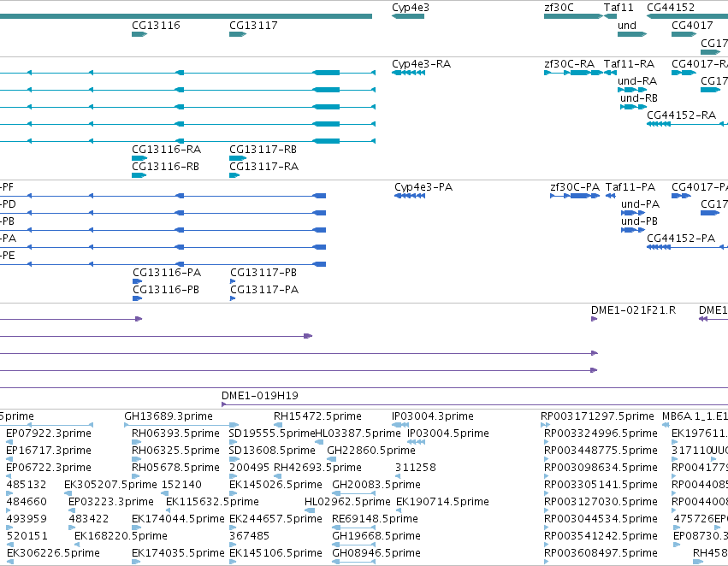Click EST RH42693.5prime
The height and width of the screenshot is (566, 728).
[317, 468]
